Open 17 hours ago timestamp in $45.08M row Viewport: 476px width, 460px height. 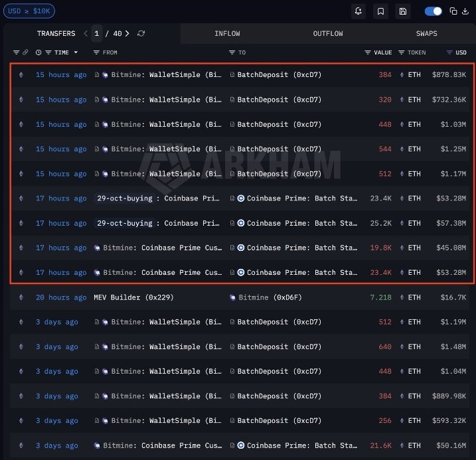click(61, 248)
